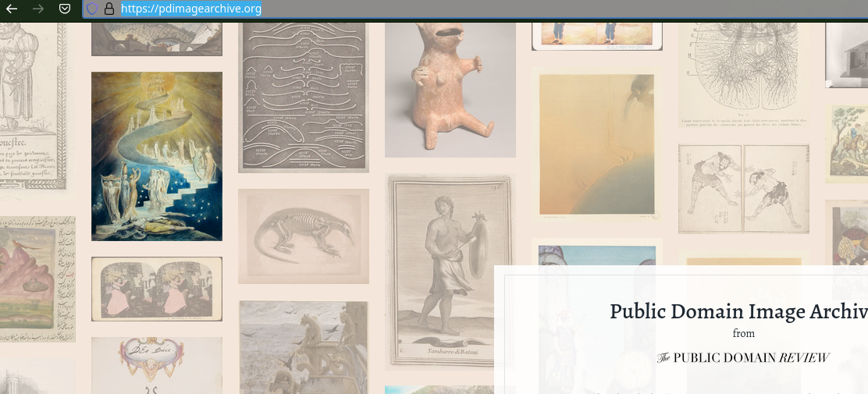
Task: Open the stereoscopic dancing couple card
Action: point(157,289)
